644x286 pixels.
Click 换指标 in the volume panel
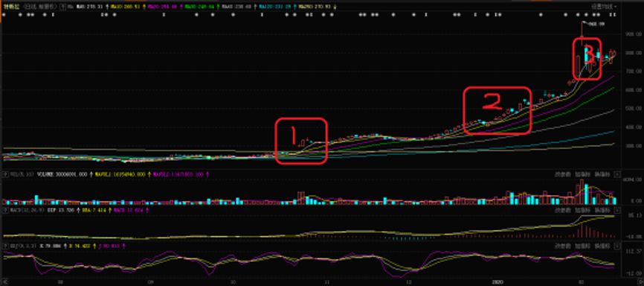(x=602, y=174)
